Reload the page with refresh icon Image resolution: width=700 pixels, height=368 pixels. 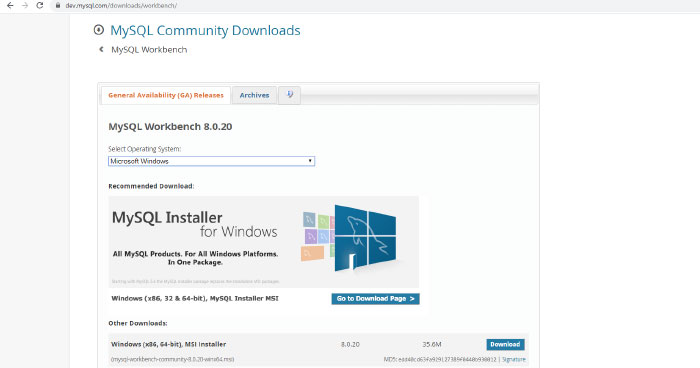40,6
